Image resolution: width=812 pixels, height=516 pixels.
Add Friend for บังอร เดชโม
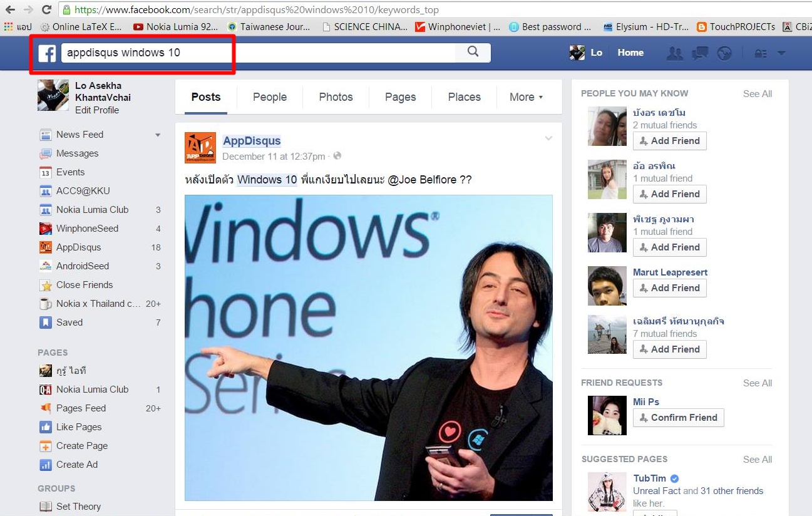click(670, 141)
